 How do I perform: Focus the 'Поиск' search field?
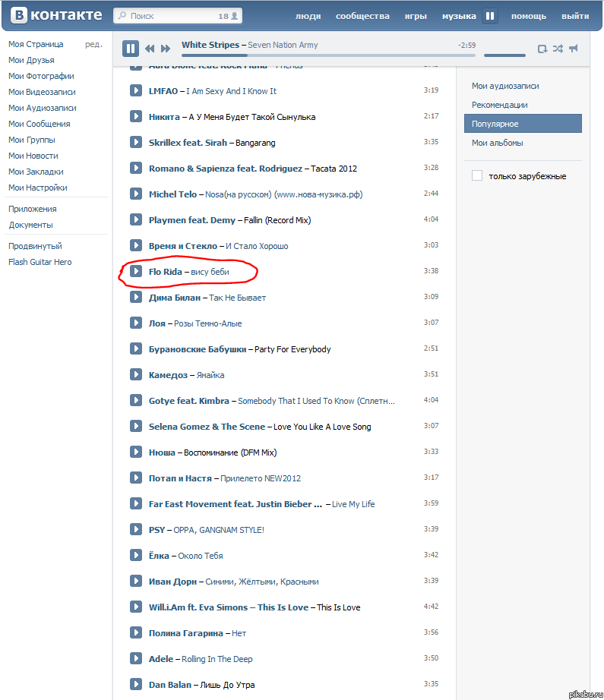pyautogui.click(x=178, y=16)
